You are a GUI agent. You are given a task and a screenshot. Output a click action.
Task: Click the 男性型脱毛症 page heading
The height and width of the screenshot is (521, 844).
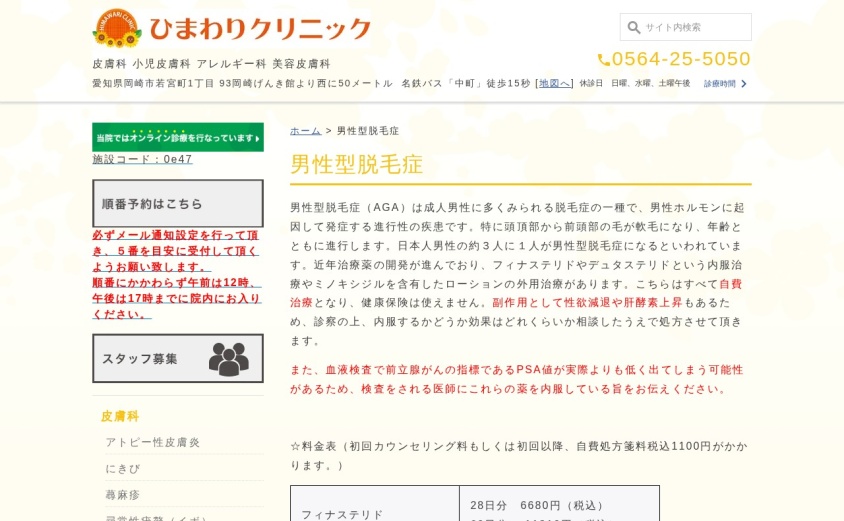tap(356, 165)
